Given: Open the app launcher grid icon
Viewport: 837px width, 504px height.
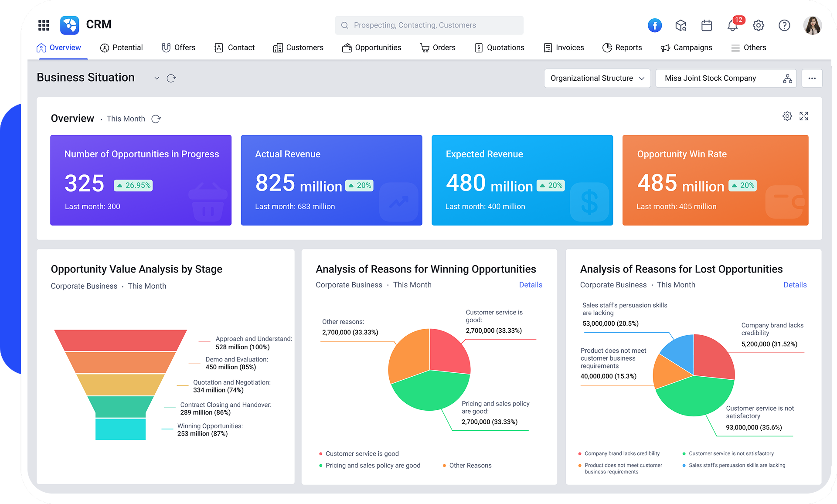Looking at the screenshot, I should (43, 25).
